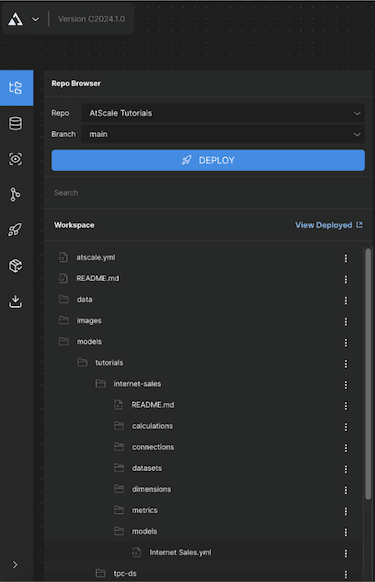The height and width of the screenshot is (582, 375).
Task: Click the workspace tree scrollbar
Action: click(x=368, y=374)
